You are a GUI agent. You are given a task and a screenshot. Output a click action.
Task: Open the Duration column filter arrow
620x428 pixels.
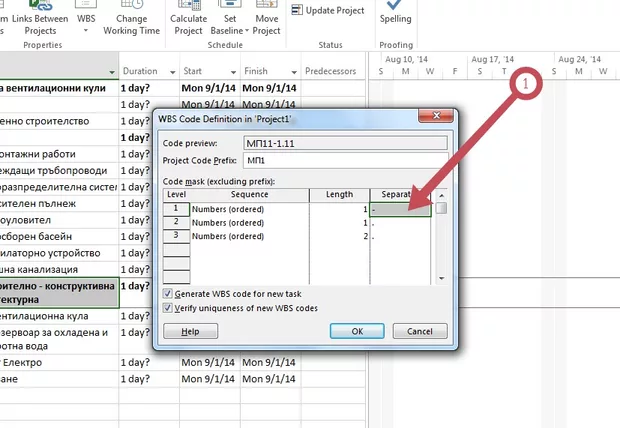[171, 72]
